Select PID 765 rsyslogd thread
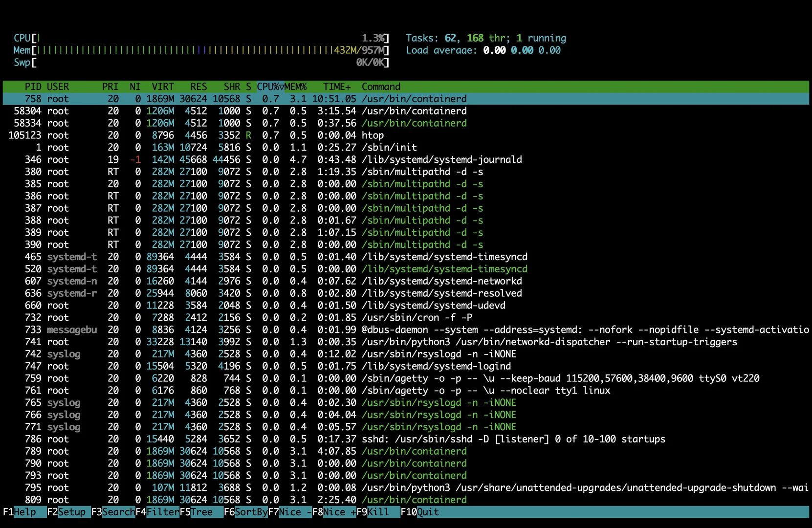 pyautogui.click(x=406, y=403)
